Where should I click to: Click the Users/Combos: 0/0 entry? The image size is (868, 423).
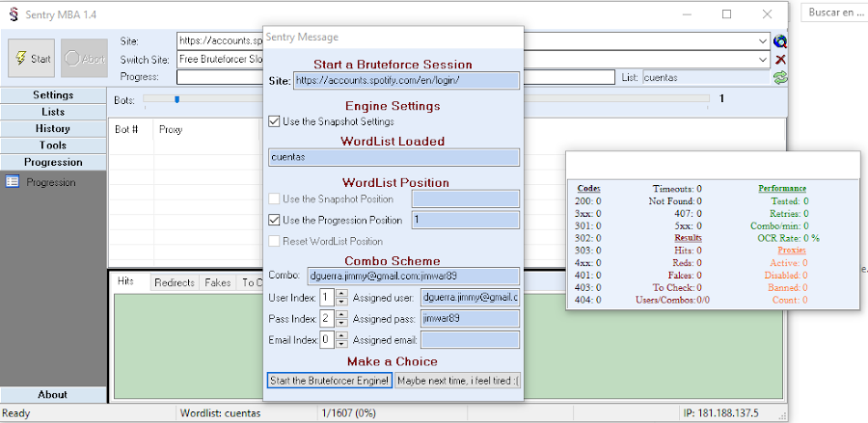pos(672,301)
